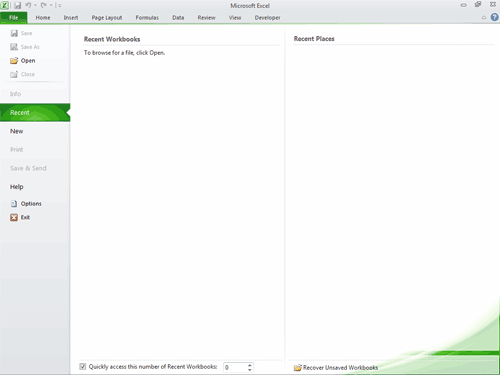Click the Undo arrow in quick access toolbar
Viewport: 500px width, 375px height.
tap(28, 5)
